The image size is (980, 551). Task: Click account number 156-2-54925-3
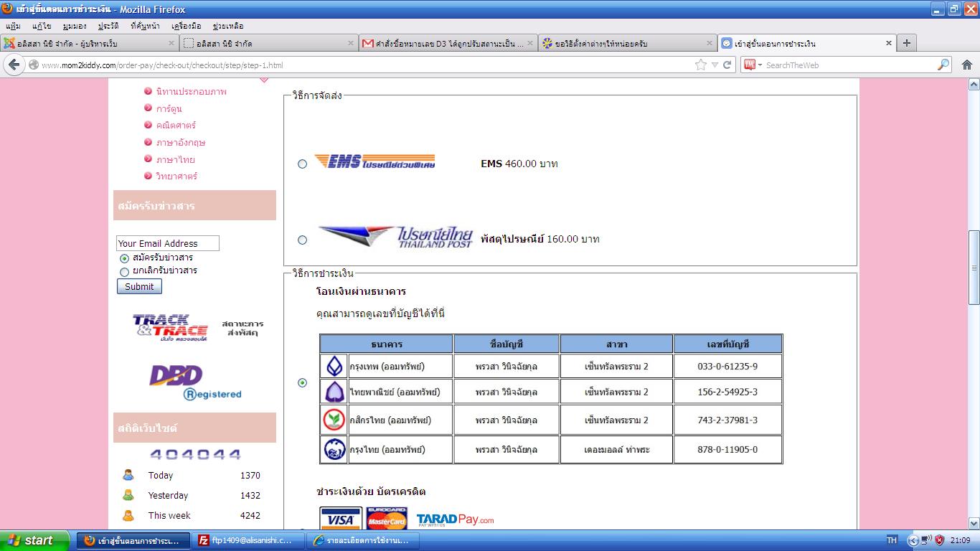(727, 392)
